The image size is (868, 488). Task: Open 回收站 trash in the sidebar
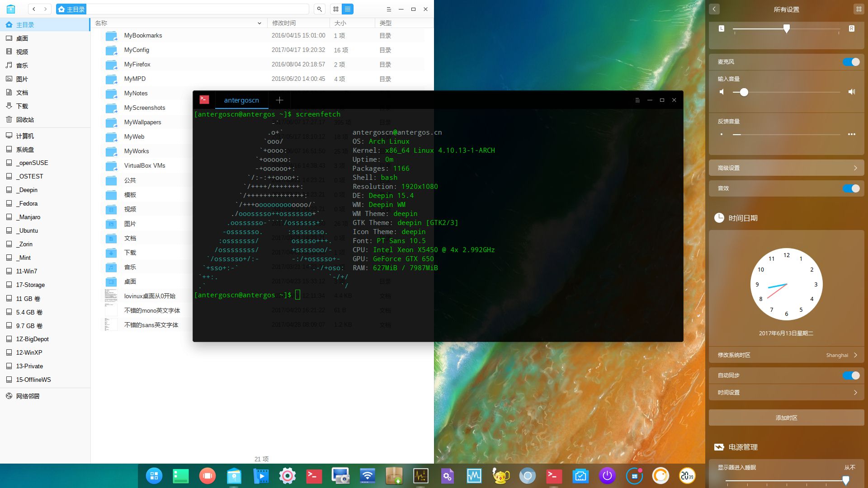click(45, 120)
